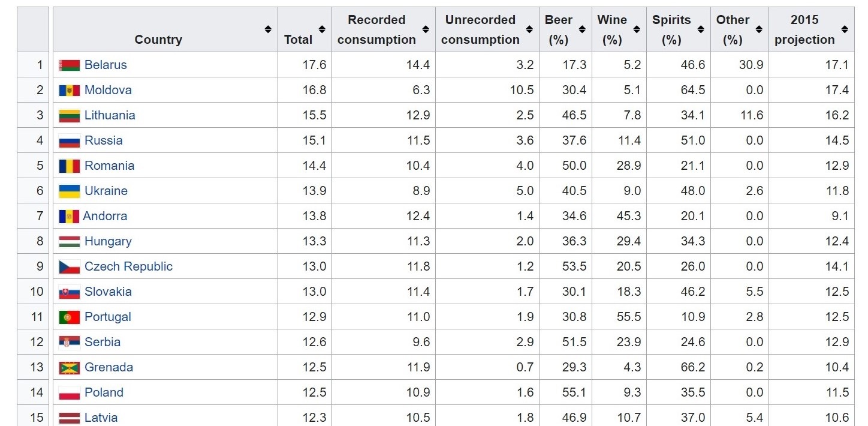Sort table by Country column arrows
This screenshot has width=868, height=426.
pyautogui.click(x=268, y=29)
